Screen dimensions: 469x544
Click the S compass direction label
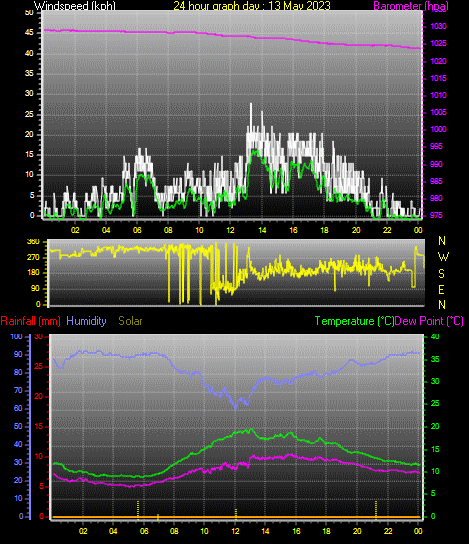point(441,274)
